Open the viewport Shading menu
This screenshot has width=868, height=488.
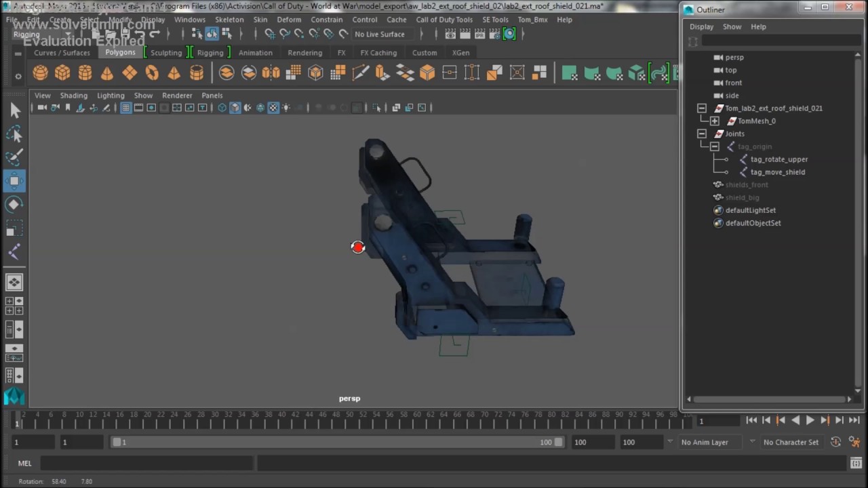pos(73,96)
